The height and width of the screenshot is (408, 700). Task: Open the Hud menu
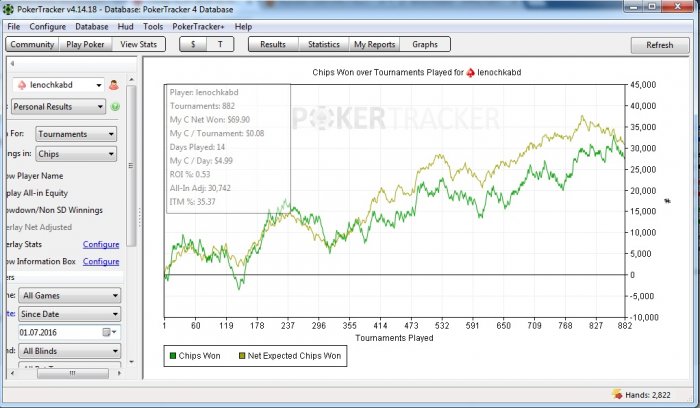click(x=125, y=27)
